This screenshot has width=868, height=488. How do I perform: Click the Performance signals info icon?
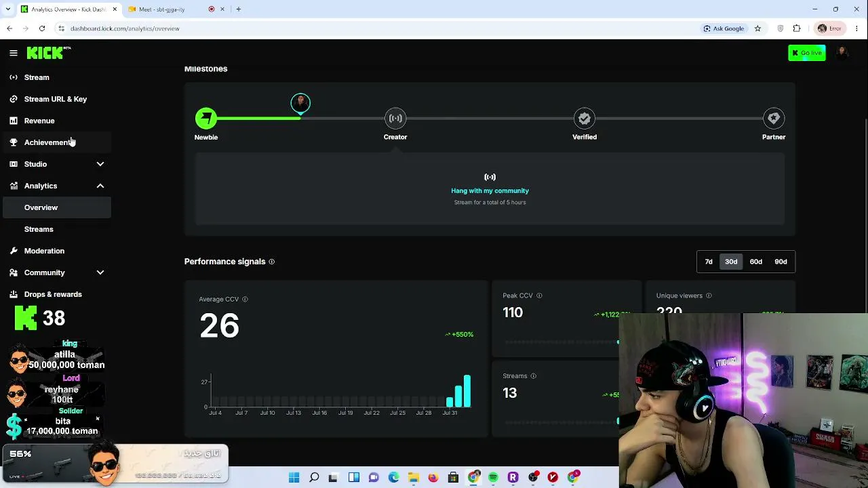272,262
